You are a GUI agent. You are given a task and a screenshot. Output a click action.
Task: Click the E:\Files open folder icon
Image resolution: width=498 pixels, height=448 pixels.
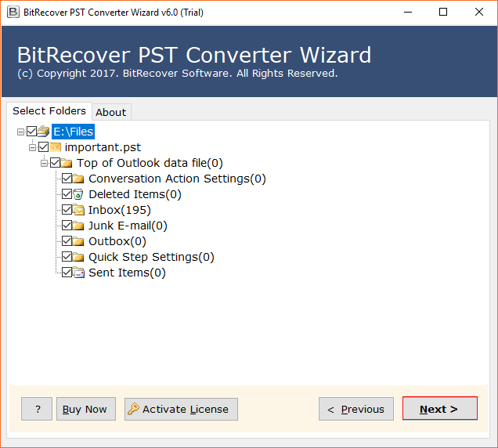43,132
